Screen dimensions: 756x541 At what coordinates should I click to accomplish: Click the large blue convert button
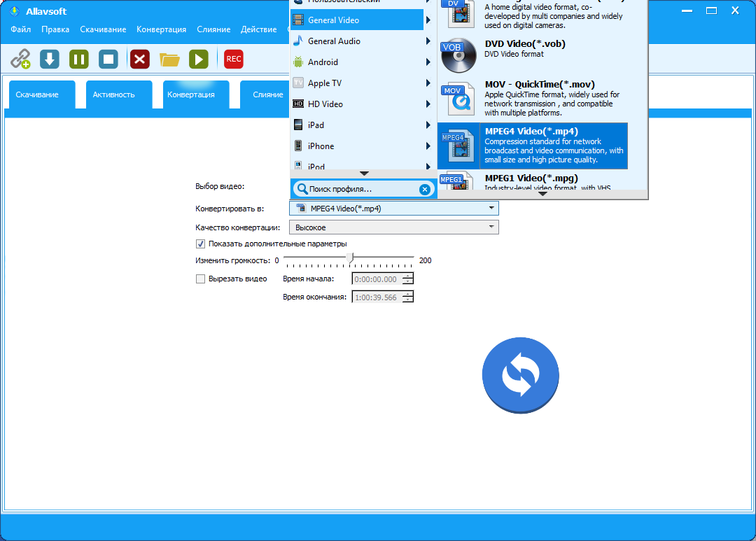(520, 375)
